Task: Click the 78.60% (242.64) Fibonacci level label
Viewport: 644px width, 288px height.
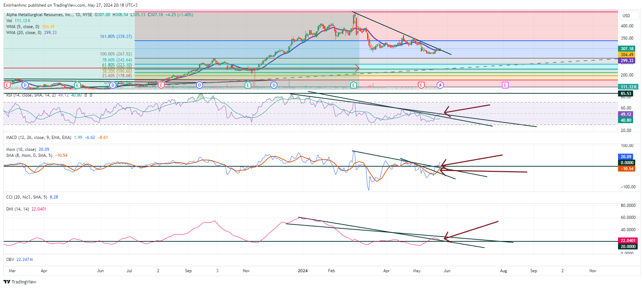Action: click(117, 60)
